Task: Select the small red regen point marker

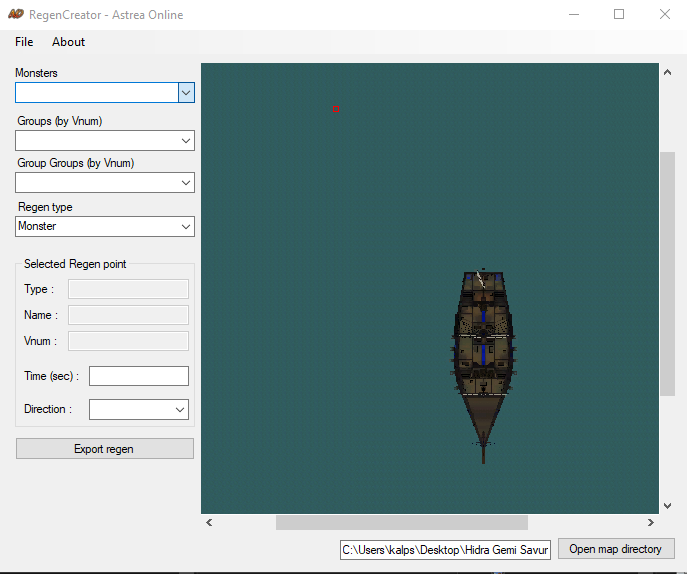Action: pyautogui.click(x=336, y=109)
